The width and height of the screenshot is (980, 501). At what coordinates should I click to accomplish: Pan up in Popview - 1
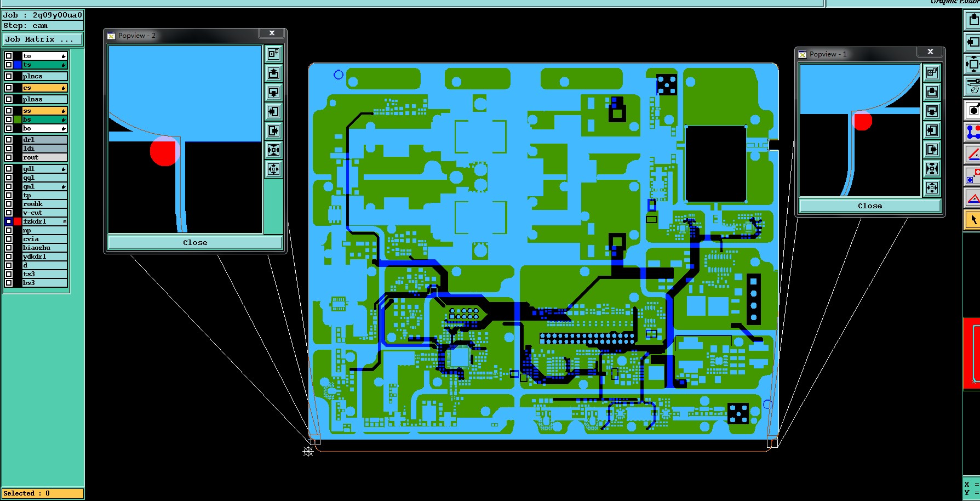(x=932, y=92)
